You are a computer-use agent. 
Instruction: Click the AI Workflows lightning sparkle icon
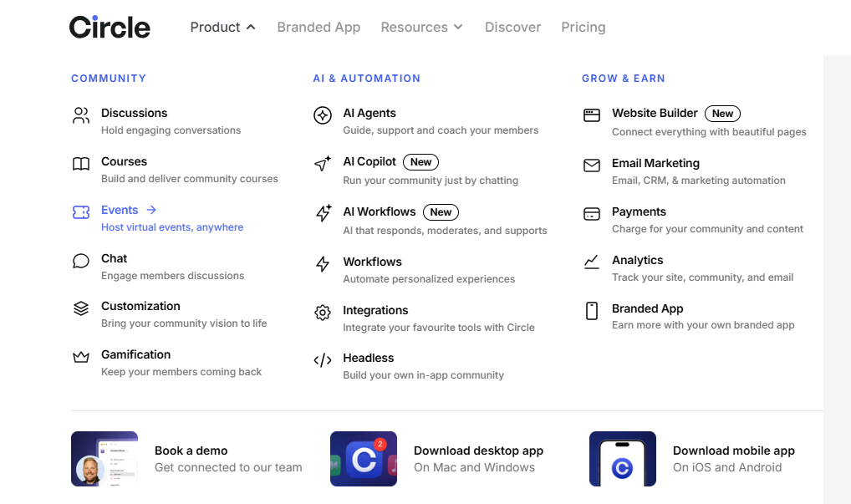323,213
